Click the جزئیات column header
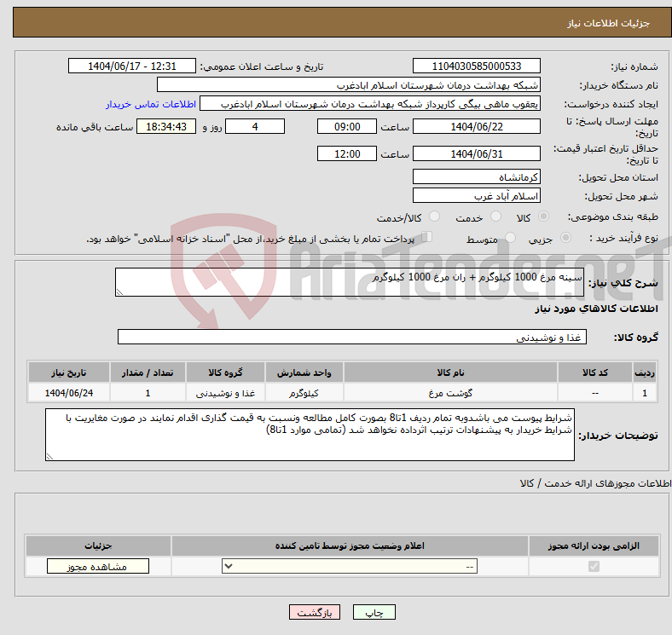The height and width of the screenshot is (635, 672). [98, 546]
